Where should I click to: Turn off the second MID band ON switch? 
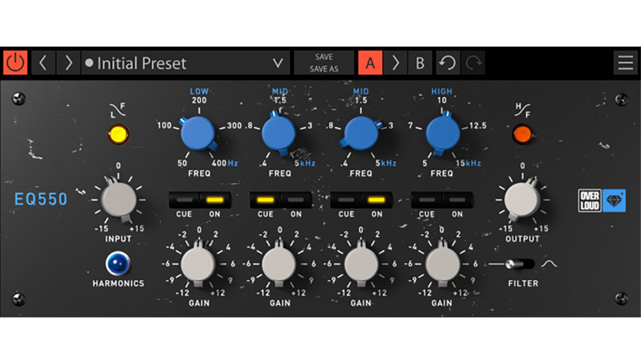click(x=377, y=200)
